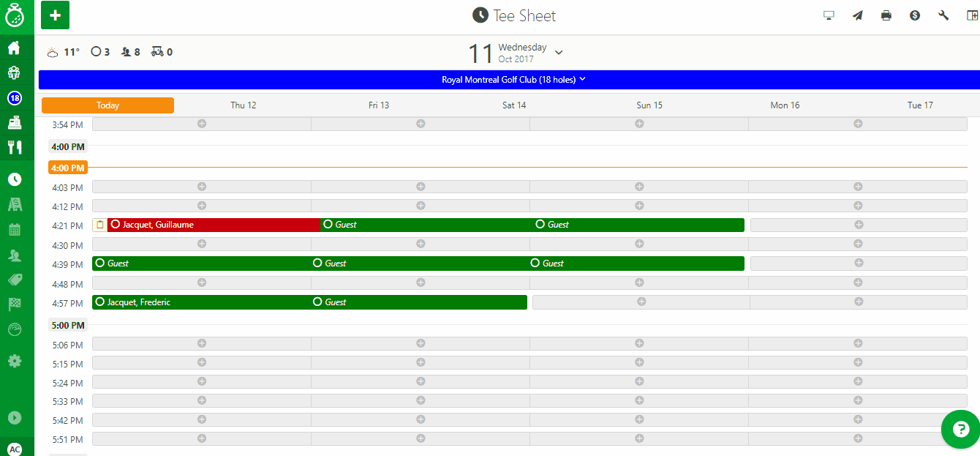
Task: Open the print tee sheet icon
Action: coord(886,15)
